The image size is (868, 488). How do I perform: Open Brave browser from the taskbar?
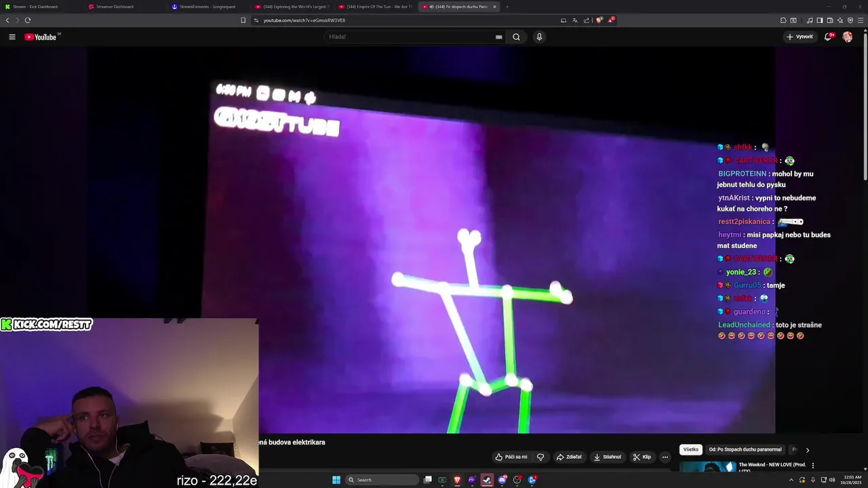point(457,480)
